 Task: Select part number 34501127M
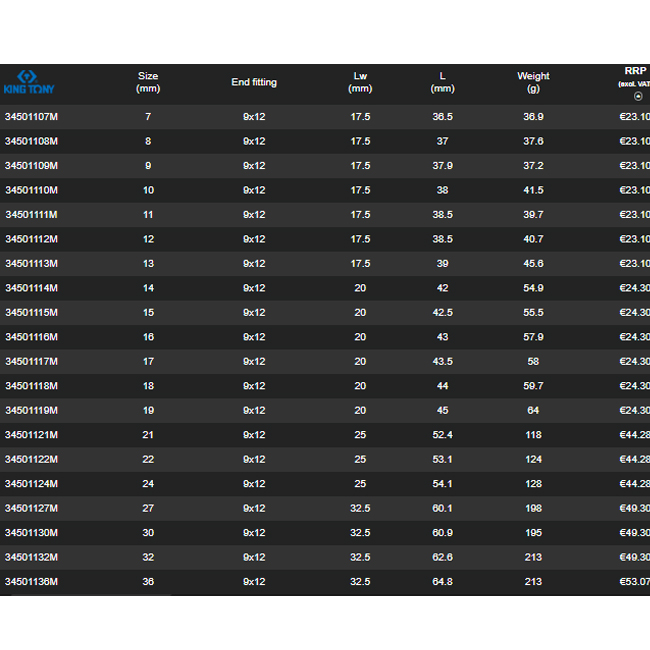tap(32, 508)
